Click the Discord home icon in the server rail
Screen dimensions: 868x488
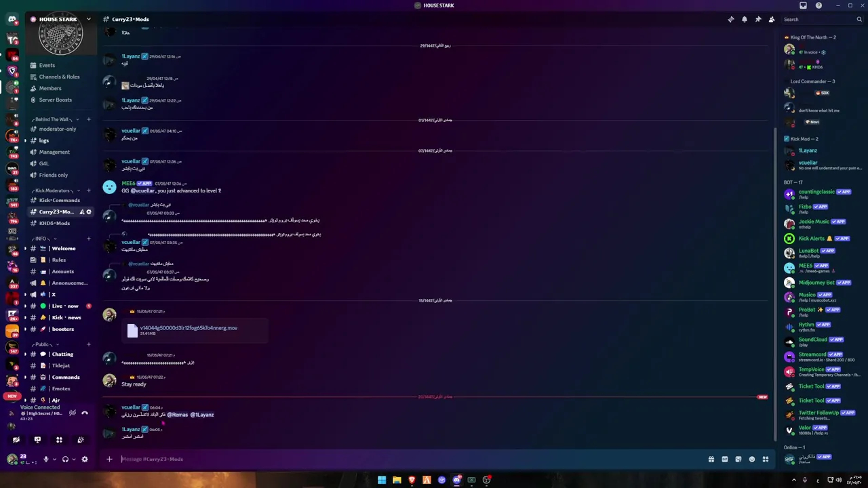[x=12, y=20]
